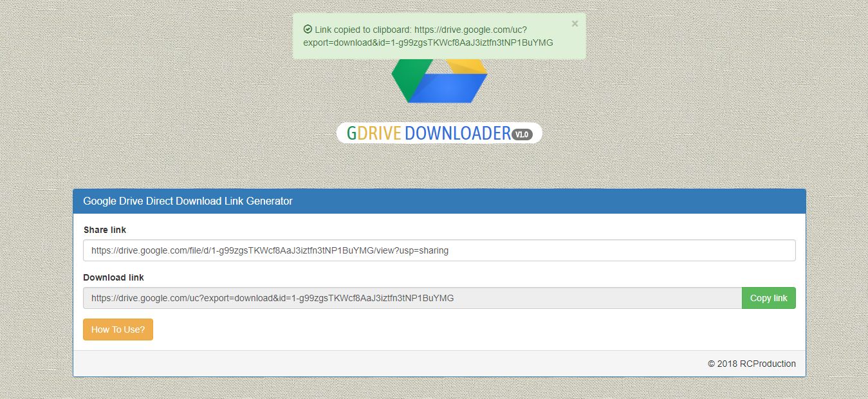Click the © 2018 RCProduction footer text
The image size is (868, 399).
click(x=752, y=364)
